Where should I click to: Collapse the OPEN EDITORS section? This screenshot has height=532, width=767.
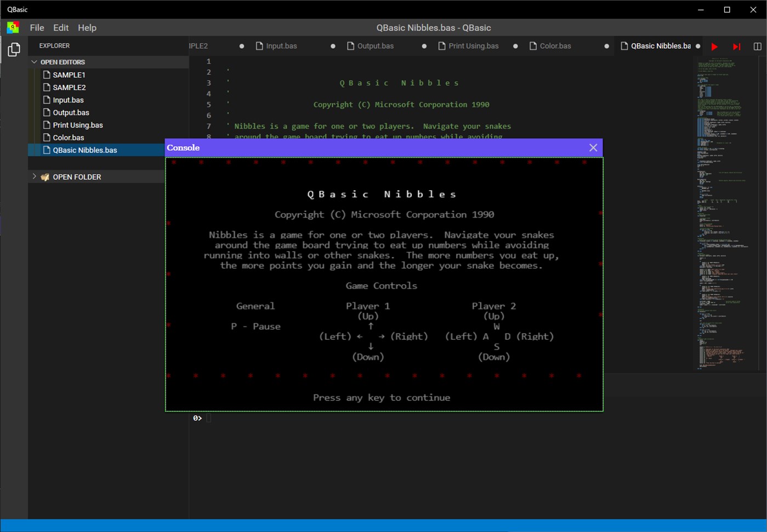coord(35,62)
